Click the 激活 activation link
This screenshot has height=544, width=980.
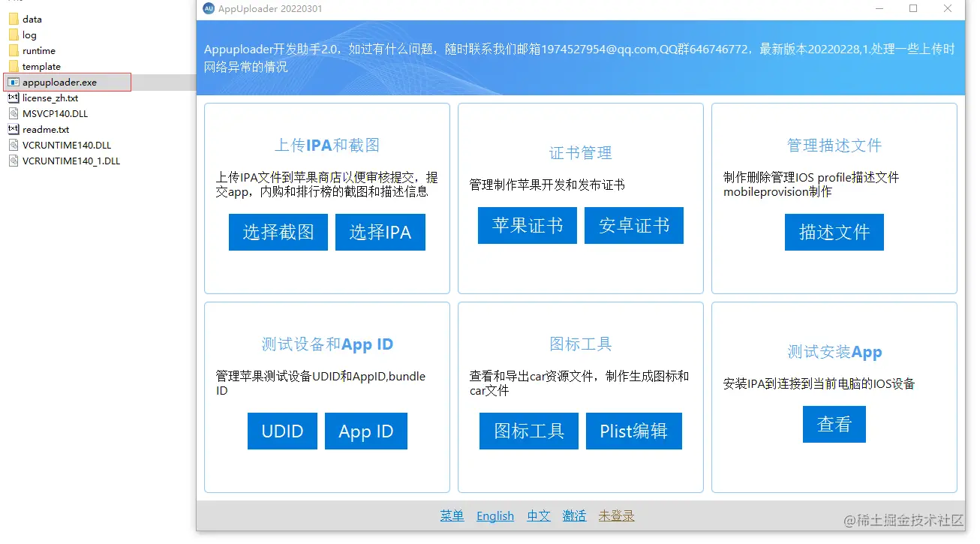pyautogui.click(x=574, y=516)
